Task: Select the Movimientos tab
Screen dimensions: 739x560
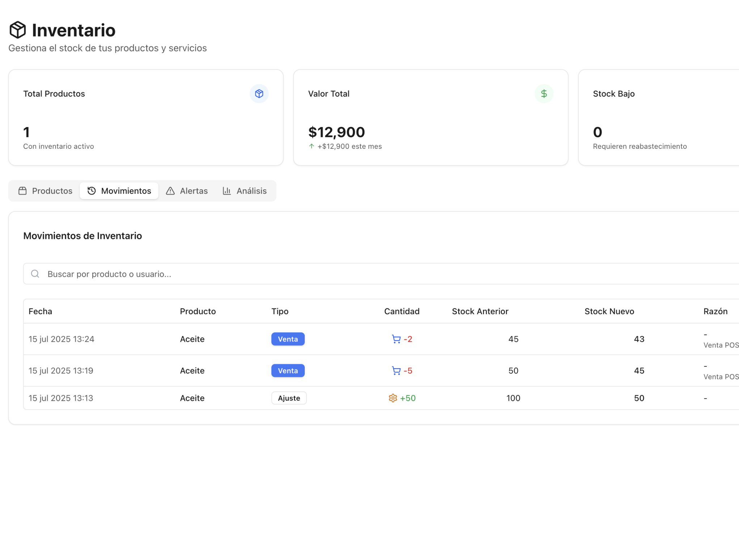Action: [119, 191]
